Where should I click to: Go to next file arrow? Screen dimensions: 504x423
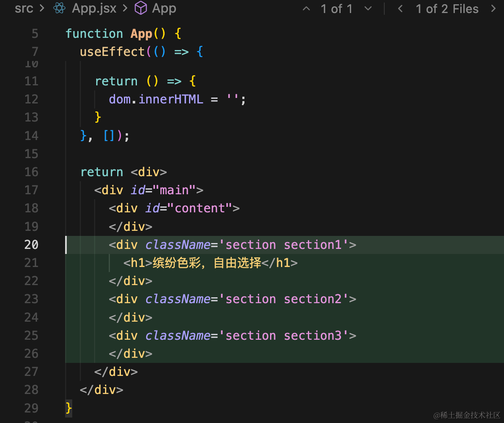pos(493,9)
